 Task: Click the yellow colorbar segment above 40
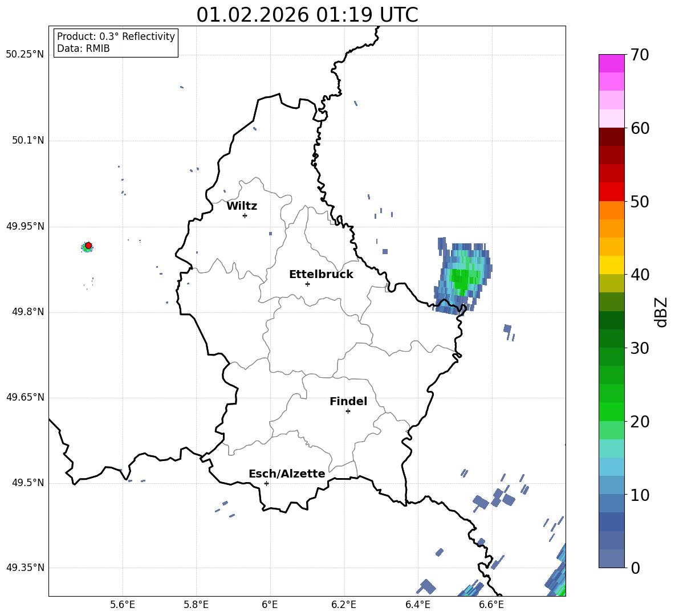[611, 265]
